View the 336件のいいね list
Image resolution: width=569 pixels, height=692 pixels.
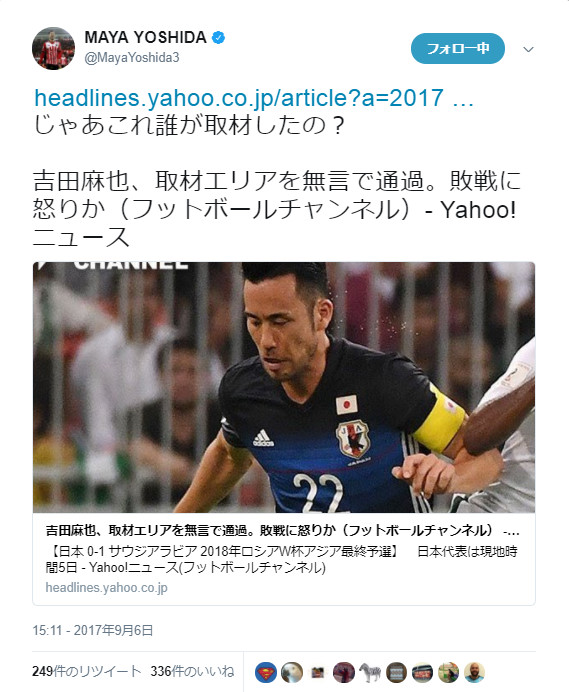(x=192, y=671)
